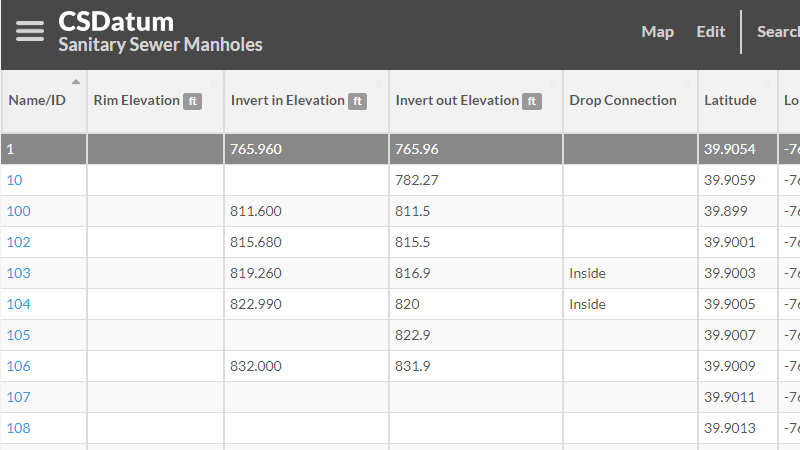800x450 pixels.
Task: Open manhole record 100
Action: click(x=18, y=212)
